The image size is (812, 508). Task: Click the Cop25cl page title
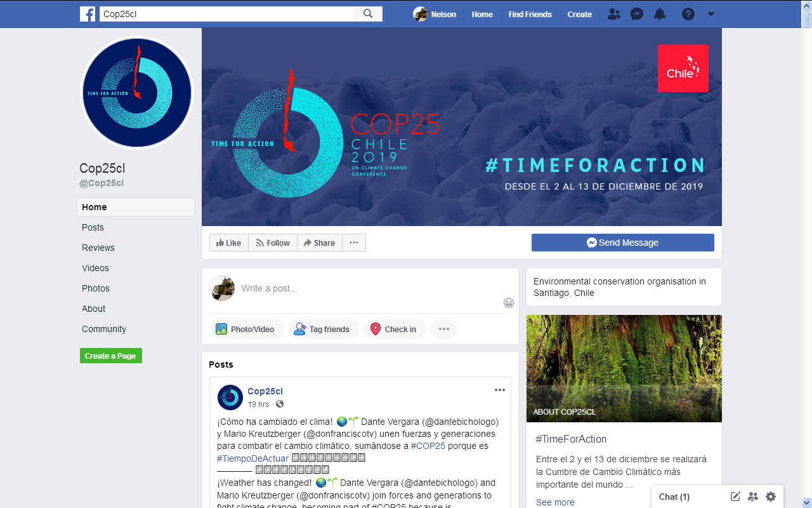click(x=102, y=168)
